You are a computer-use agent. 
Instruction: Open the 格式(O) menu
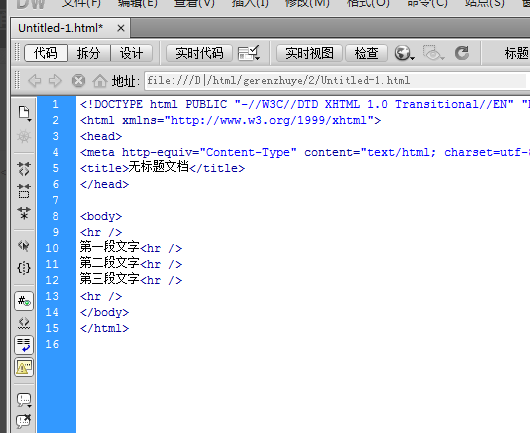368,3
